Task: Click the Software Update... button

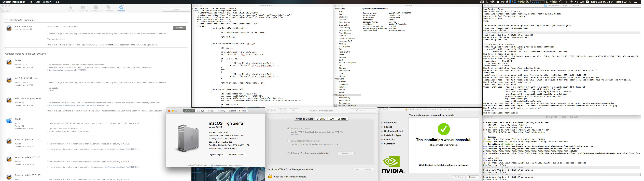Action: pyautogui.click(x=237, y=155)
